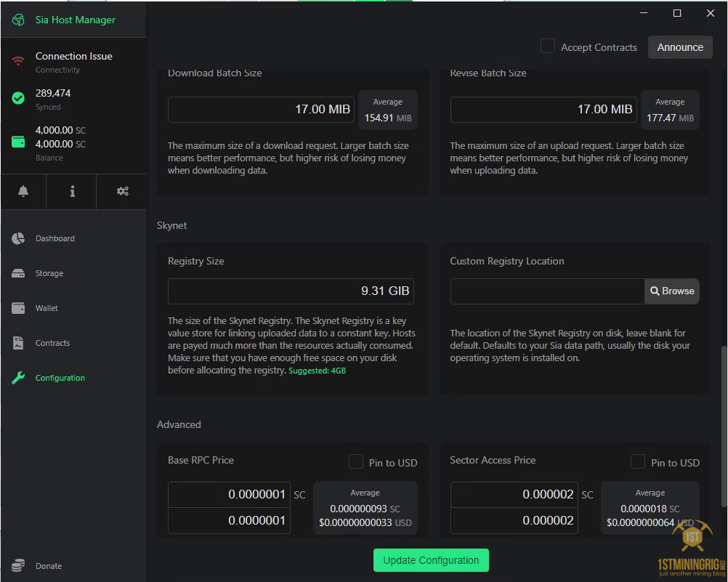
Task: Toggle Pin to USD for Sector Access Price
Action: 637,461
